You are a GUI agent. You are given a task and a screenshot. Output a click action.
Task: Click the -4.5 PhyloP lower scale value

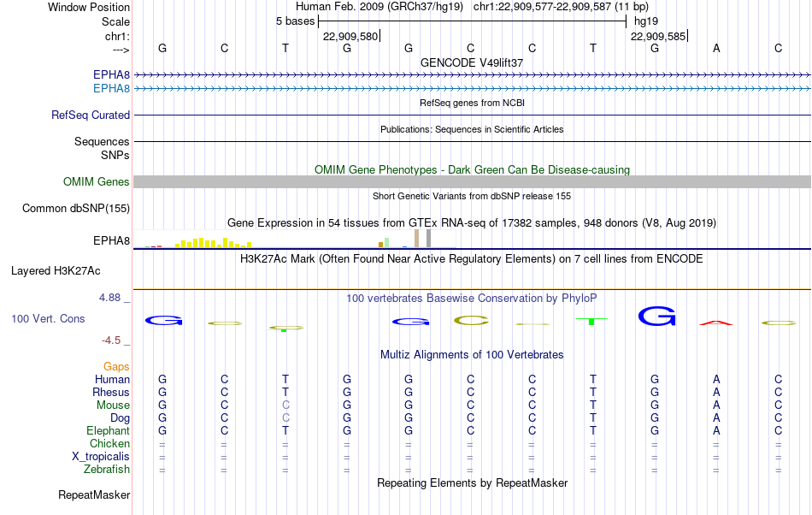coord(111,340)
